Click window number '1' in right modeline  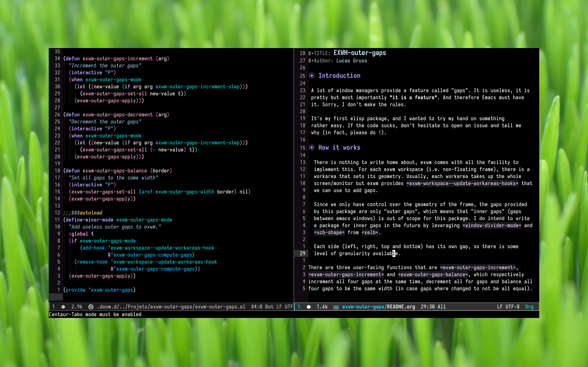tap(299, 307)
